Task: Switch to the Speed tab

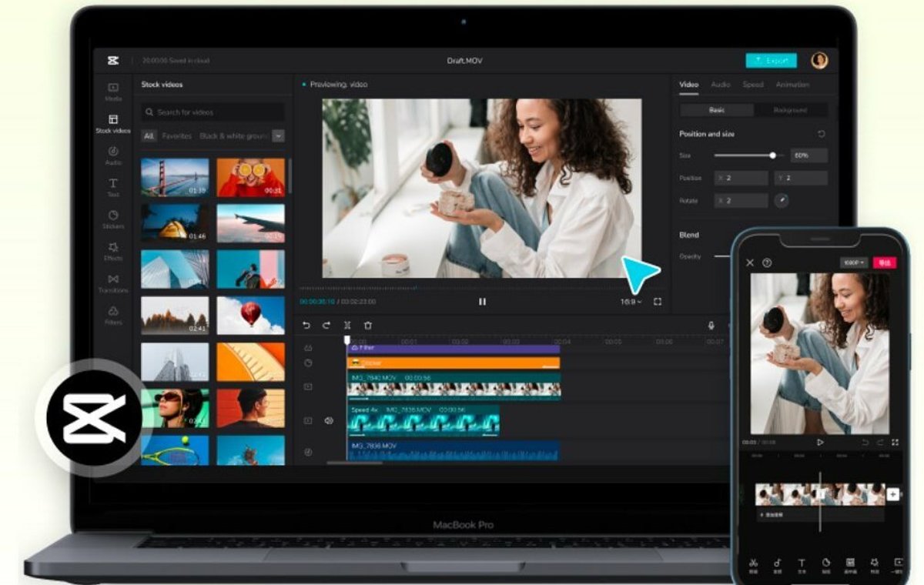Action: point(752,85)
